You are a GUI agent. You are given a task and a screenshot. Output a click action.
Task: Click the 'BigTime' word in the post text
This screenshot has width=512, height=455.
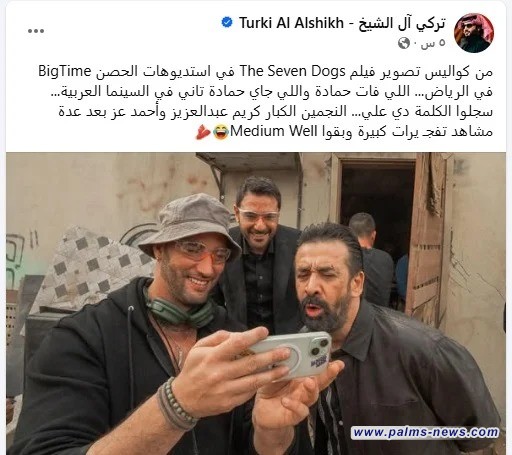(65, 72)
